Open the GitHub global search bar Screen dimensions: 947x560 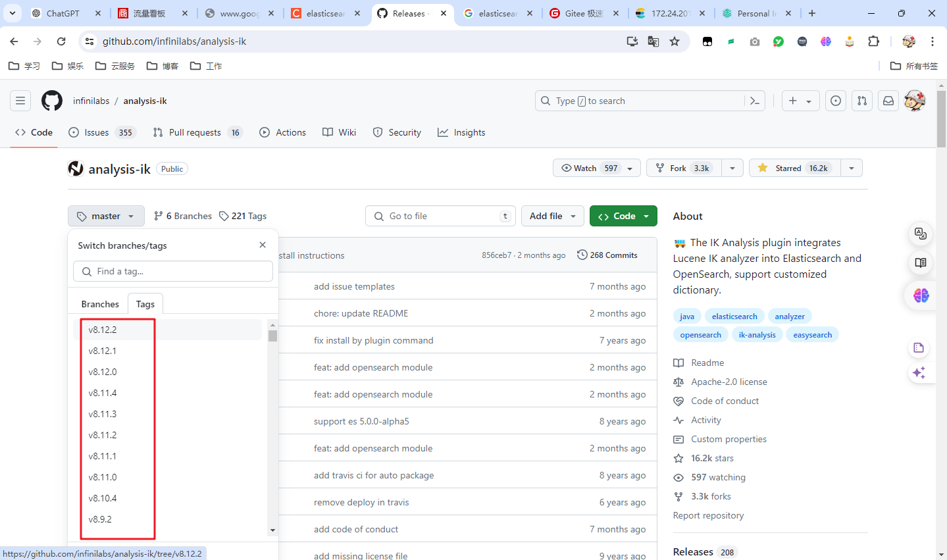tap(649, 100)
